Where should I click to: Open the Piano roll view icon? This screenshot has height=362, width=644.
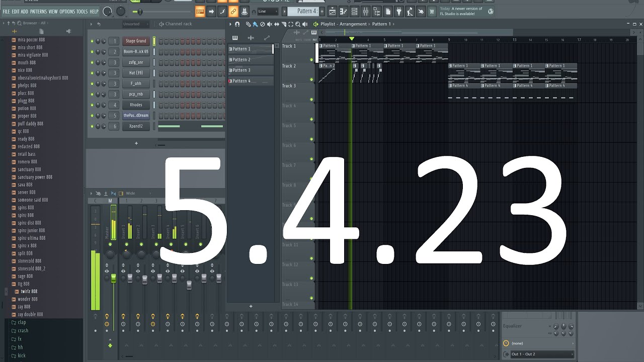[x=344, y=11]
